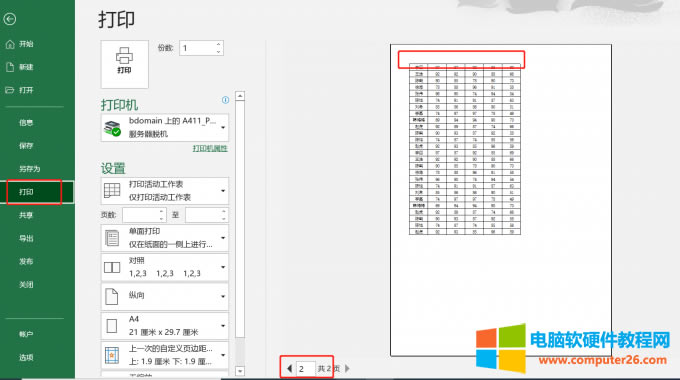
Task: Expand the 单面打印 dropdown
Action: click(x=165, y=238)
